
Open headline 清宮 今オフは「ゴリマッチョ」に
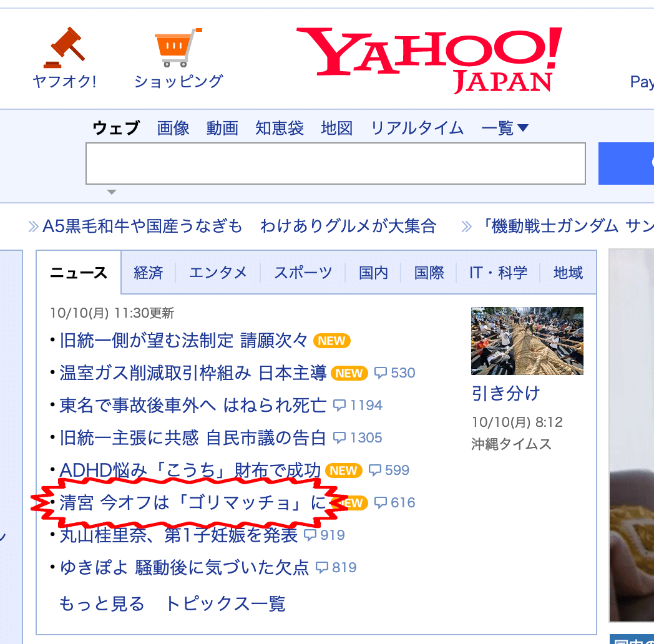coord(193,502)
